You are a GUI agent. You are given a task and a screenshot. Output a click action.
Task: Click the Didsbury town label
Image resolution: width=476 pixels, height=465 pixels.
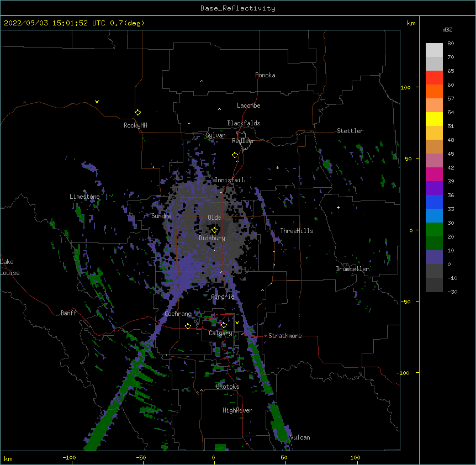click(212, 238)
